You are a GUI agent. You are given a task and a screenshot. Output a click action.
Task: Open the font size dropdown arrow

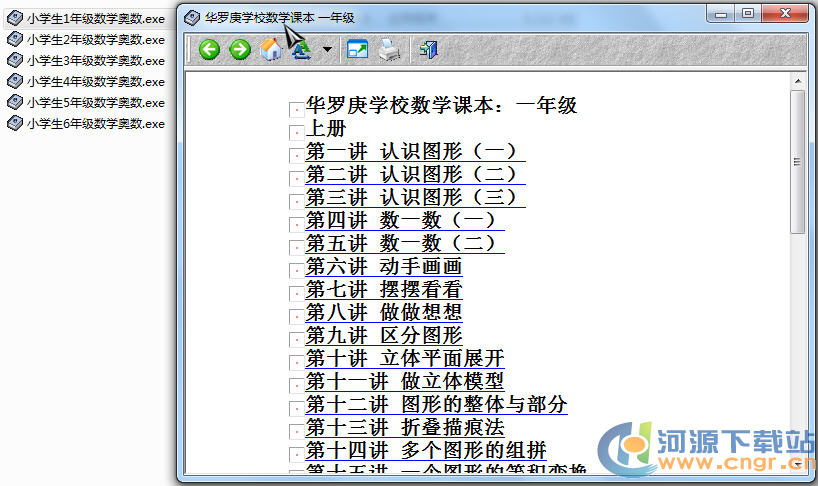click(327, 50)
